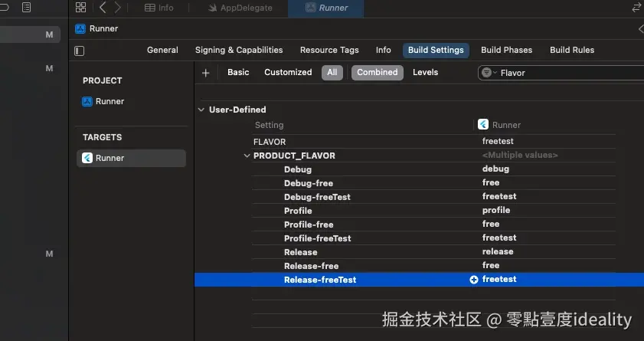This screenshot has width=644, height=341.
Task: Click the release value cell
Action: point(498,251)
